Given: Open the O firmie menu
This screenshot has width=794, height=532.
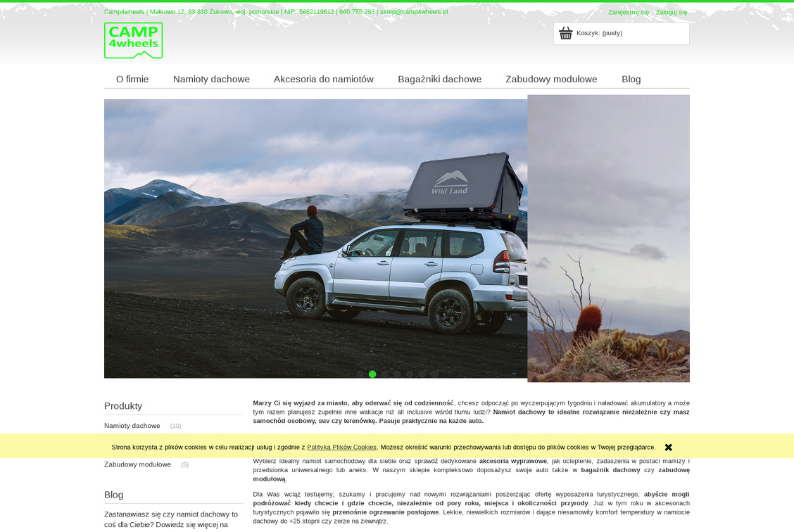Looking at the screenshot, I should [132, 79].
